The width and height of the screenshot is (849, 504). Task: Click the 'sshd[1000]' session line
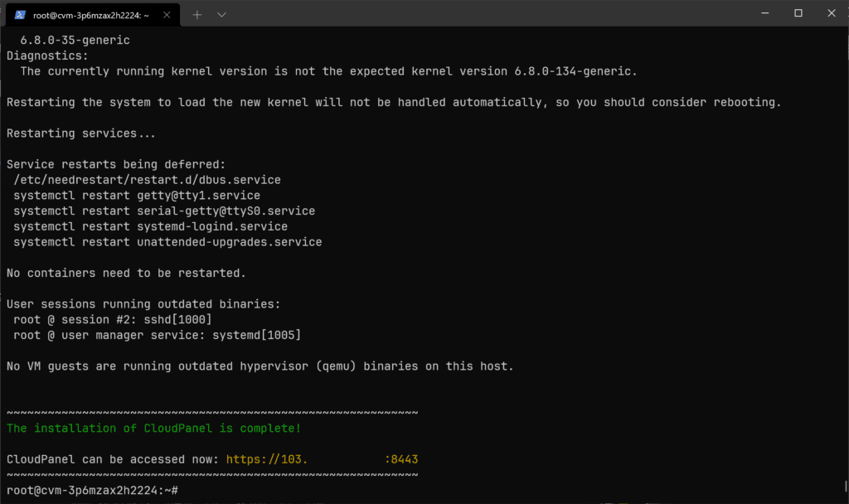pos(113,319)
